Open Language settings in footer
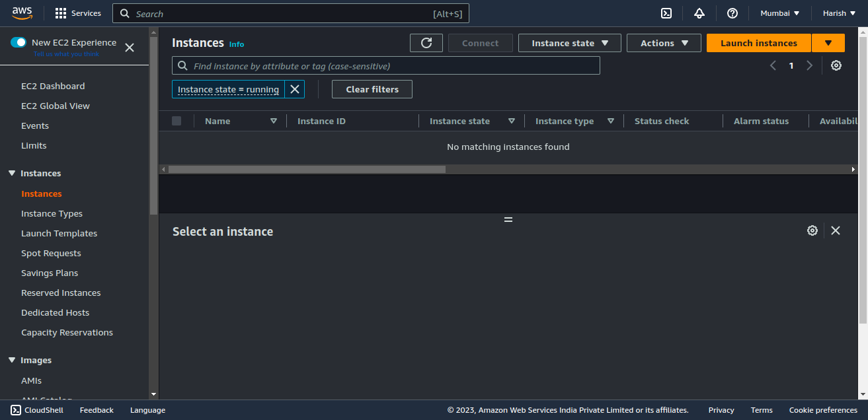 [147, 410]
